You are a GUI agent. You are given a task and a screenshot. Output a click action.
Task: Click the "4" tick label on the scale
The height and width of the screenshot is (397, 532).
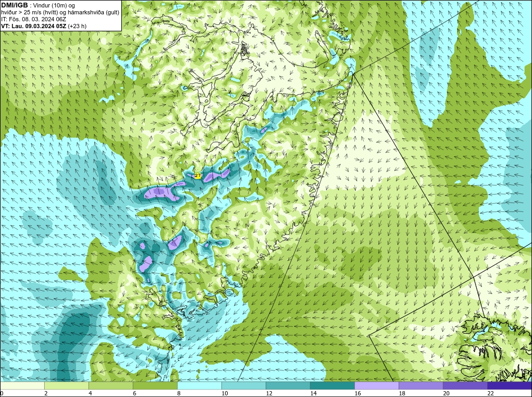point(90,393)
